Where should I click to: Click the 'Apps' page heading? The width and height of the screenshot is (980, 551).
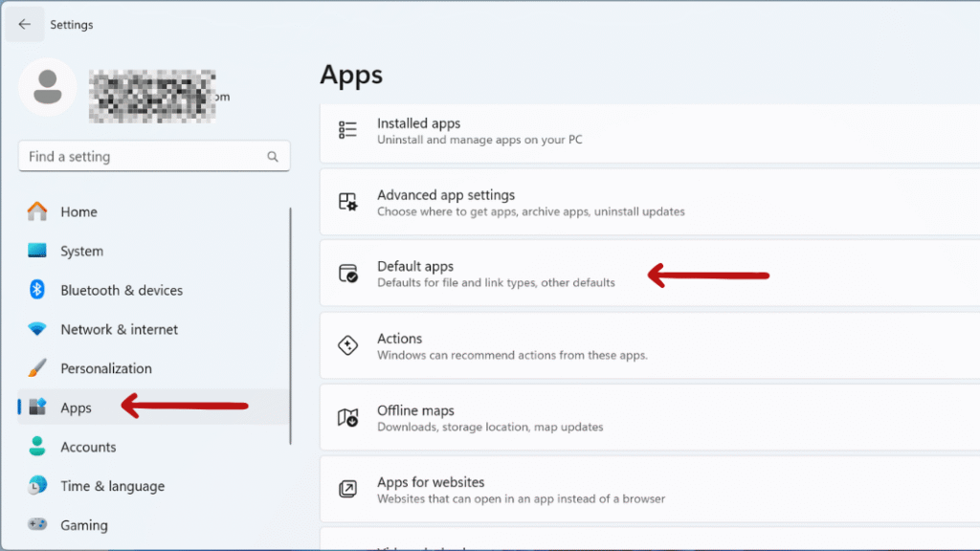[351, 76]
